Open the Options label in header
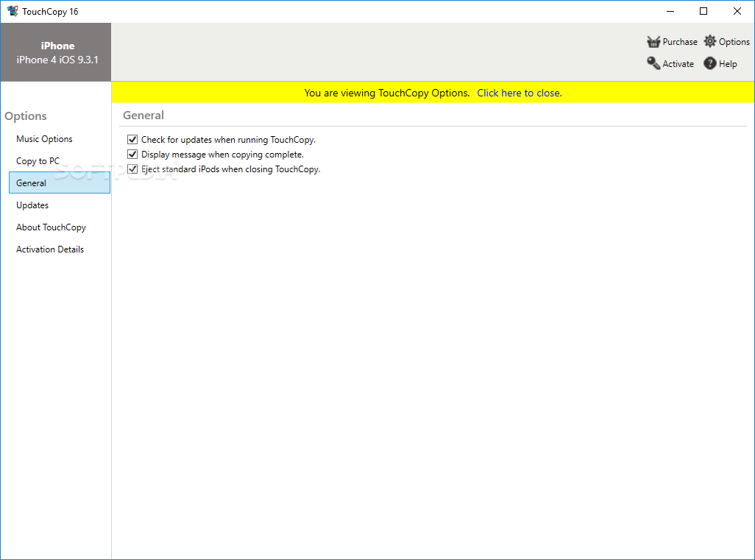The width and height of the screenshot is (755, 560). point(734,42)
